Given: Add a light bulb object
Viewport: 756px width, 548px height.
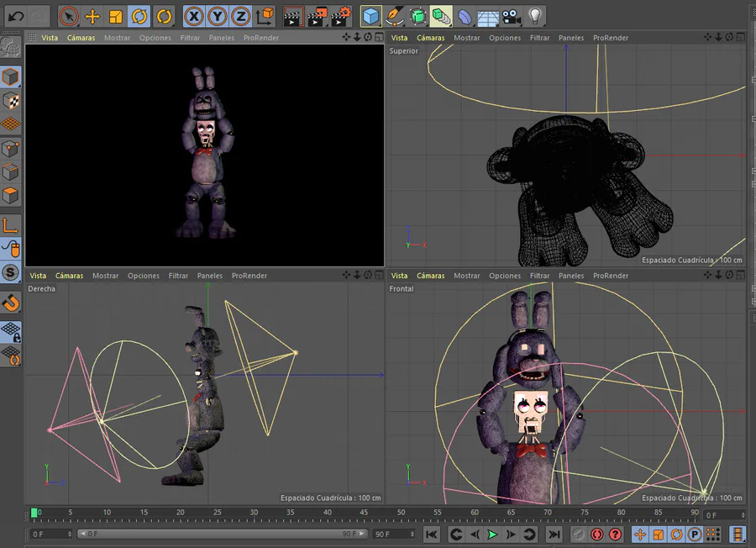Looking at the screenshot, I should pyautogui.click(x=535, y=17).
